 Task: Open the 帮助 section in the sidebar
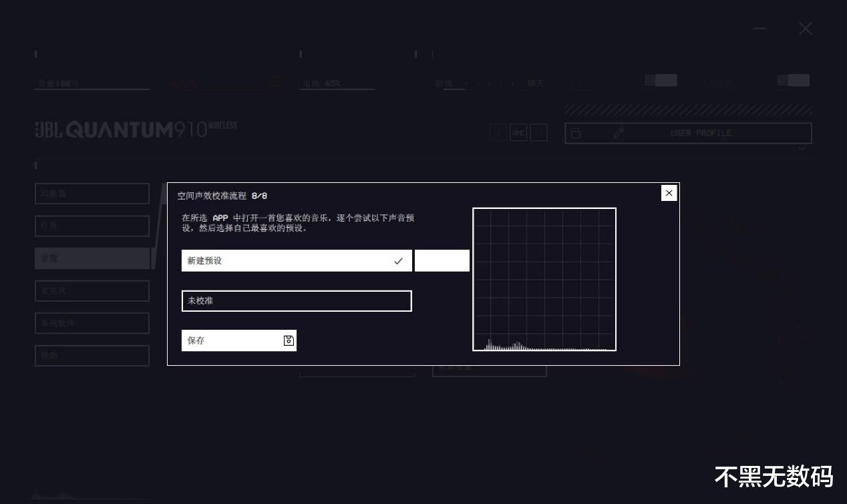[x=92, y=355]
